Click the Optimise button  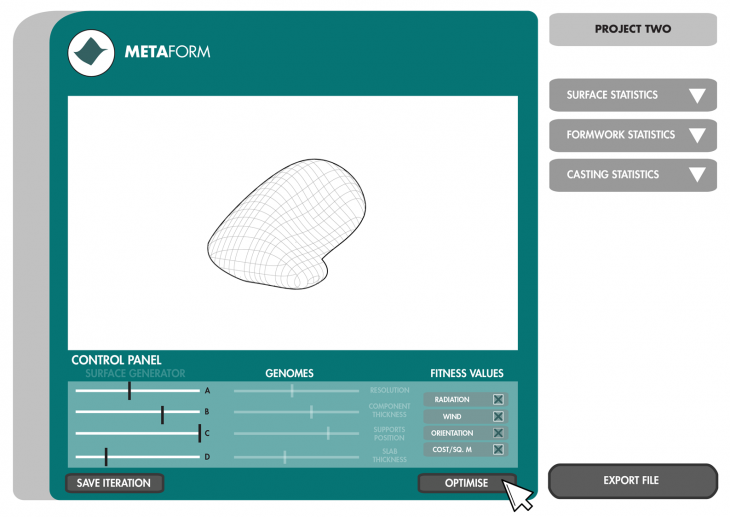(467, 483)
